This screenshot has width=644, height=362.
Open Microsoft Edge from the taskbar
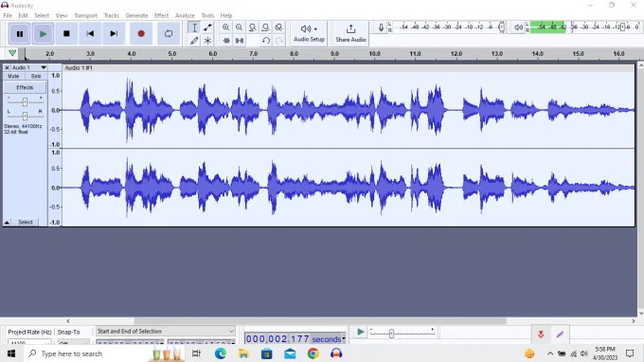[220, 353]
